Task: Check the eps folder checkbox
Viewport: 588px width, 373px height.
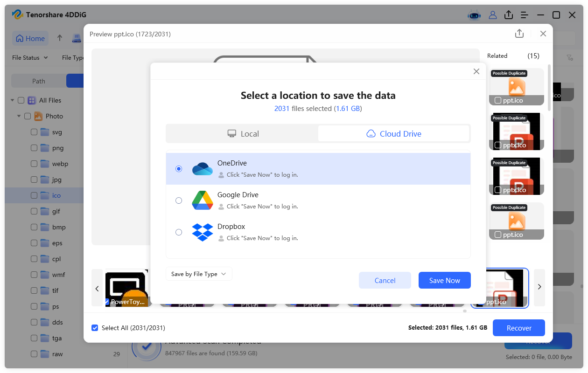Action: pos(34,243)
